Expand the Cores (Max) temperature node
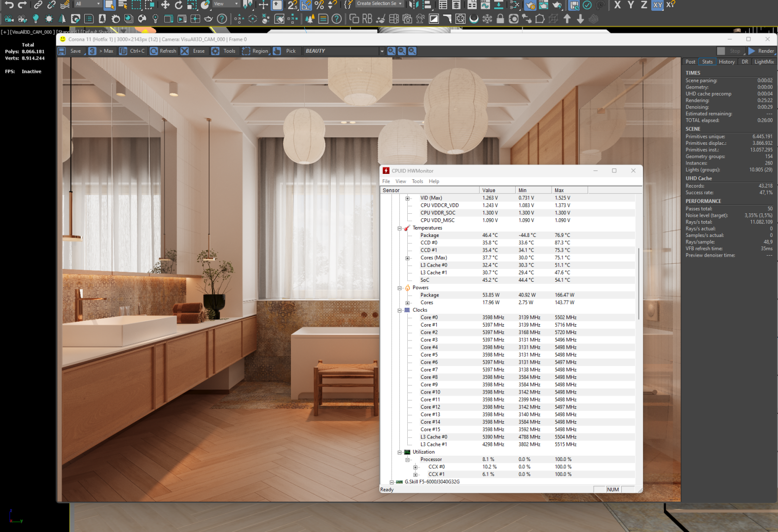This screenshot has width=778, height=532. coord(408,258)
